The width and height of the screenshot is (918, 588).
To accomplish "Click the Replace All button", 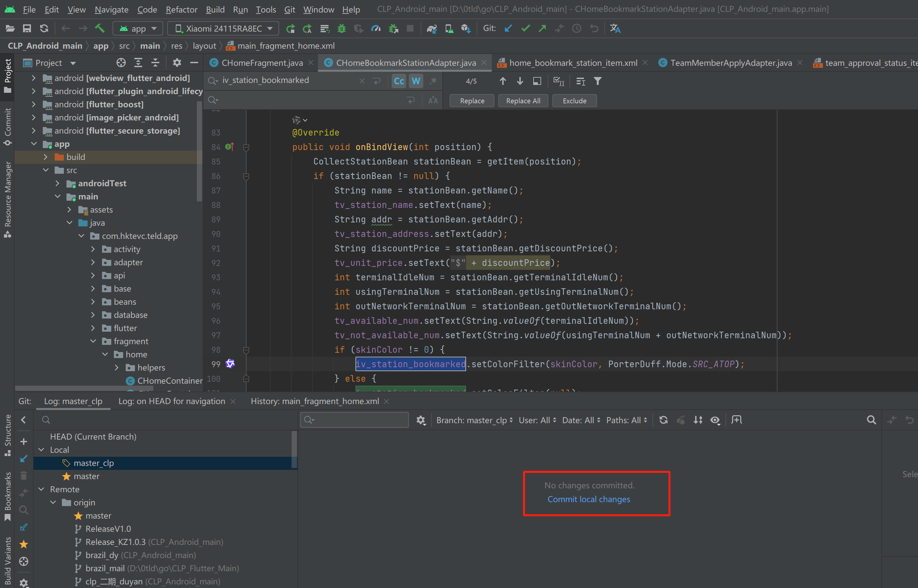I will (x=523, y=101).
